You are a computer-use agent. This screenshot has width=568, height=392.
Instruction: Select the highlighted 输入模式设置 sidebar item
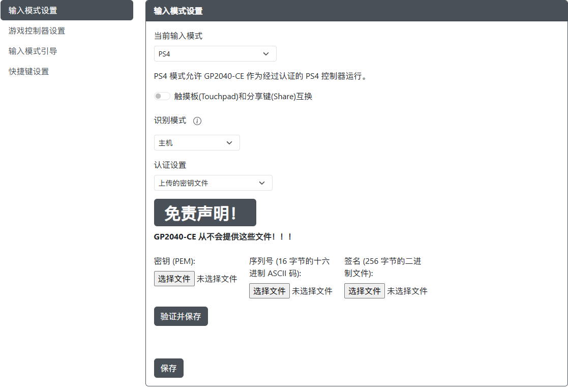pyautogui.click(x=31, y=10)
